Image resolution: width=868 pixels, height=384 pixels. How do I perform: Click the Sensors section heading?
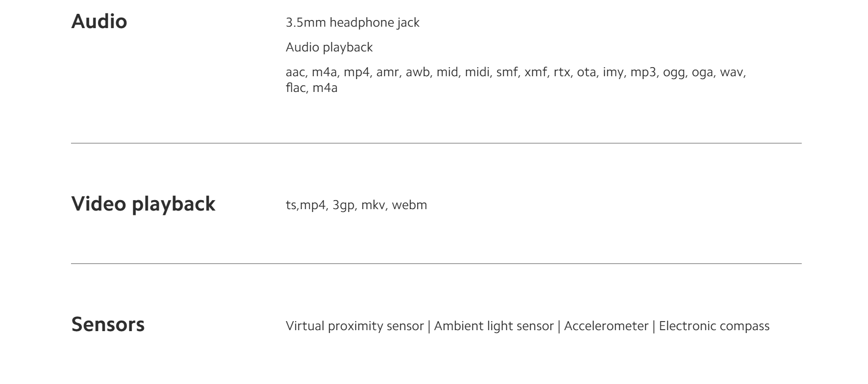[x=108, y=324]
